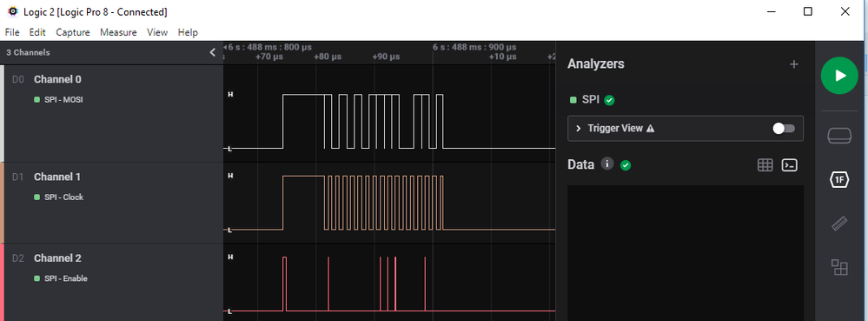This screenshot has height=321, width=868.
Task: Select Channel 1 label
Action: (57, 177)
